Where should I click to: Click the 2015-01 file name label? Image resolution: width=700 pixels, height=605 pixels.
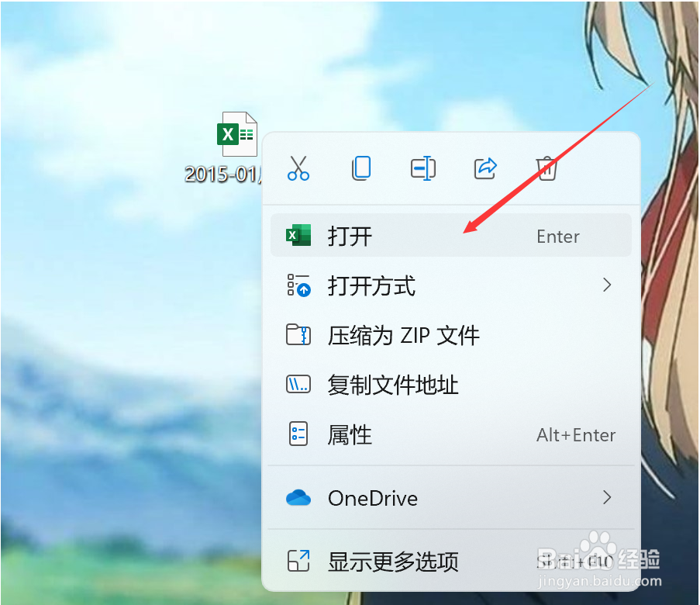[224, 175]
